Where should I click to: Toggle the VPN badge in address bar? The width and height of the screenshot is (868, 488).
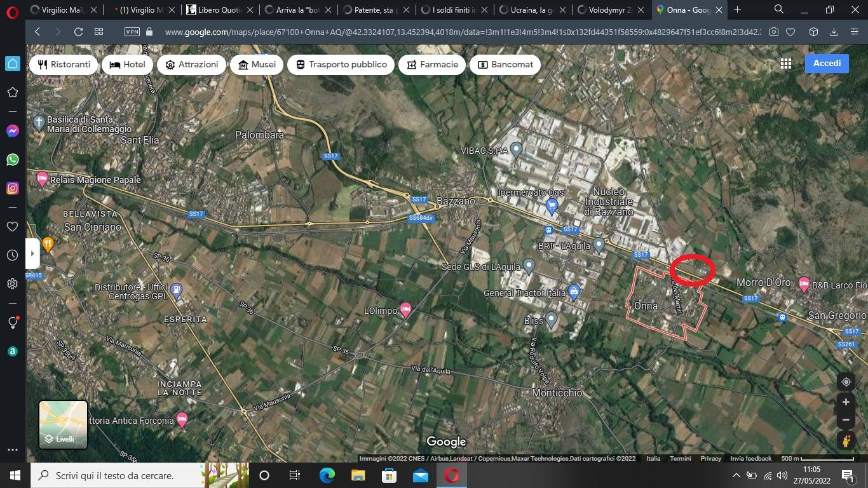click(x=132, y=32)
